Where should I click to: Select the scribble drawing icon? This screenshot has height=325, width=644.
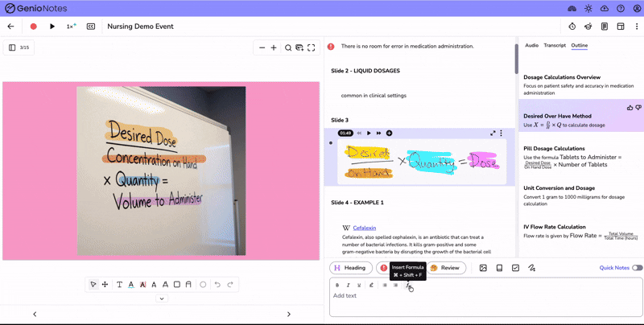click(x=531, y=268)
